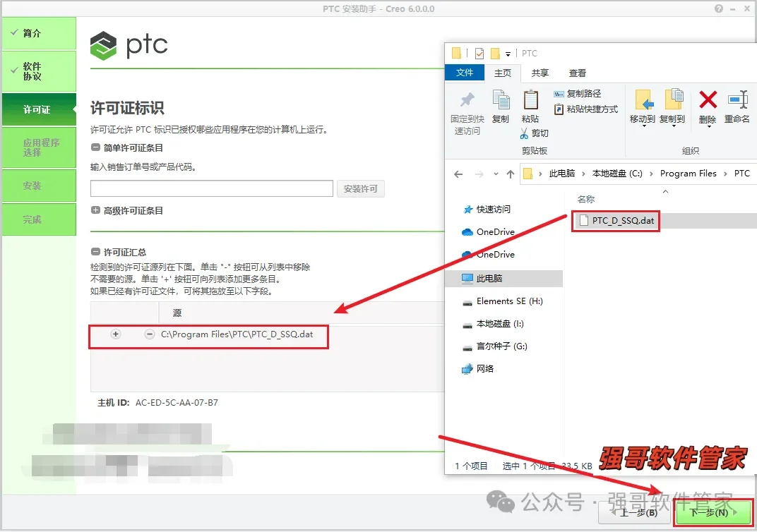Open Network in navigation pane
Viewport: 757px width, 532px height.
478,369
